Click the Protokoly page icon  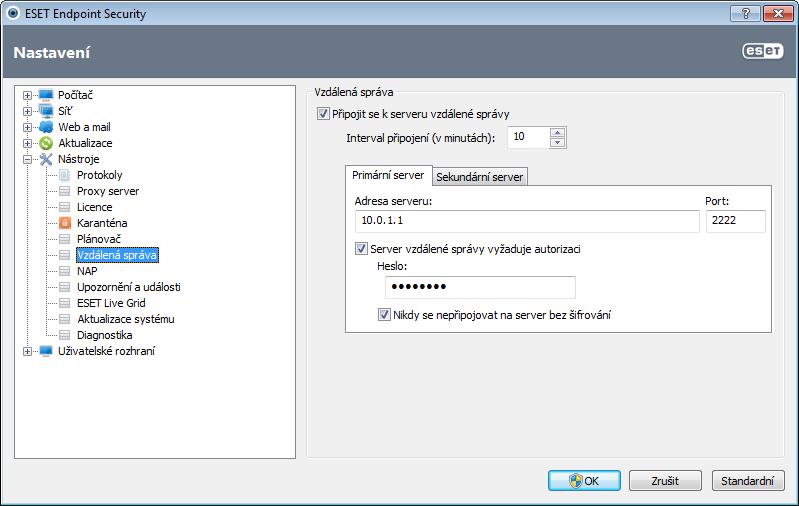click(x=64, y=175)
